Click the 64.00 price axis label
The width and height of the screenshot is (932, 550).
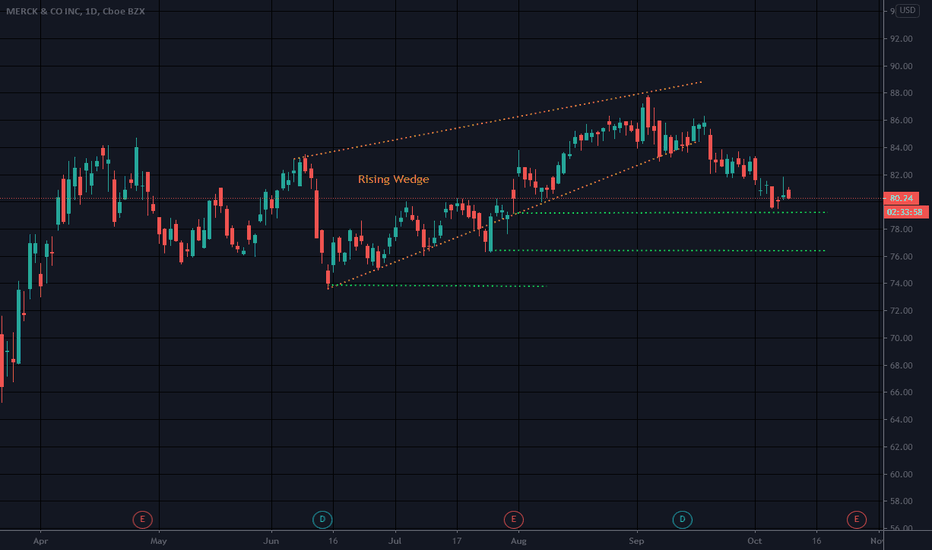coord(900,420)
